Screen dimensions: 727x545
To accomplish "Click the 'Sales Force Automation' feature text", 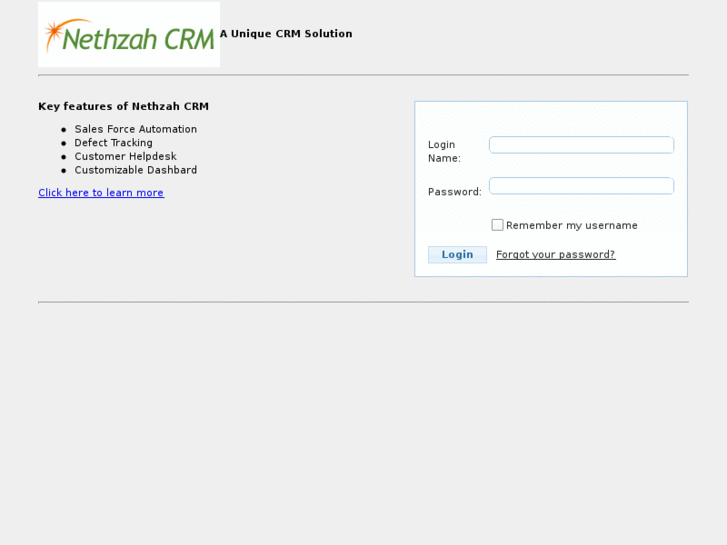I will (x=136, y=129).
